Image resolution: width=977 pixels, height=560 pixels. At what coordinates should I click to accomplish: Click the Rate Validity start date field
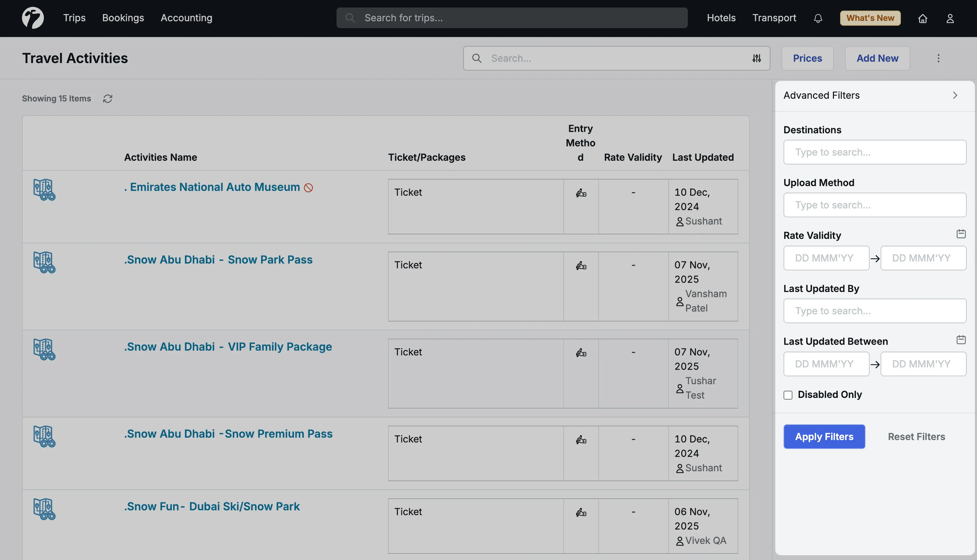826,258
